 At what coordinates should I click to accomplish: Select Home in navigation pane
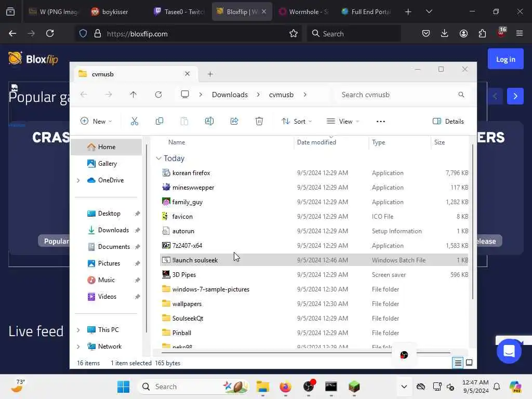(x=106, y=147)
